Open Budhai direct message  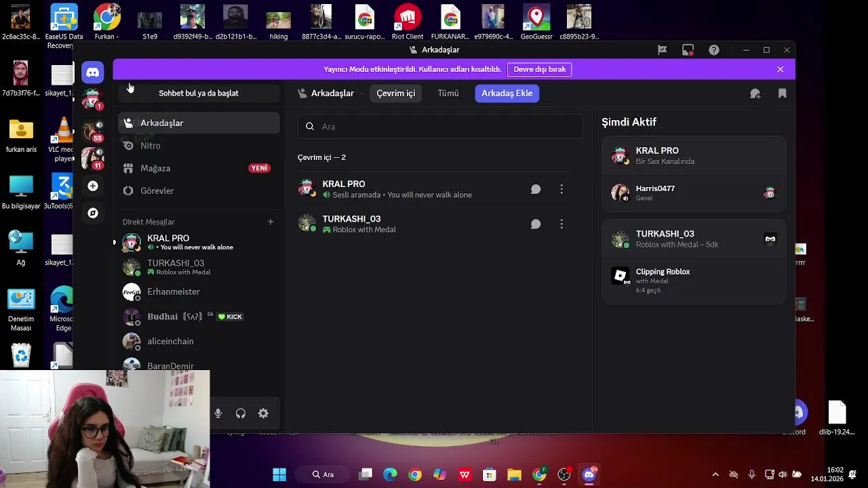[x=199, y=317]
